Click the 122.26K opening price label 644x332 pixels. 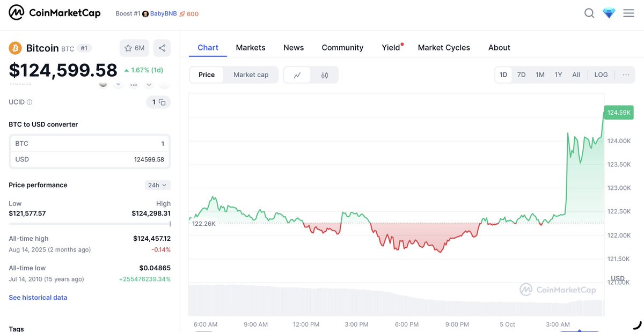coord(204,224)
